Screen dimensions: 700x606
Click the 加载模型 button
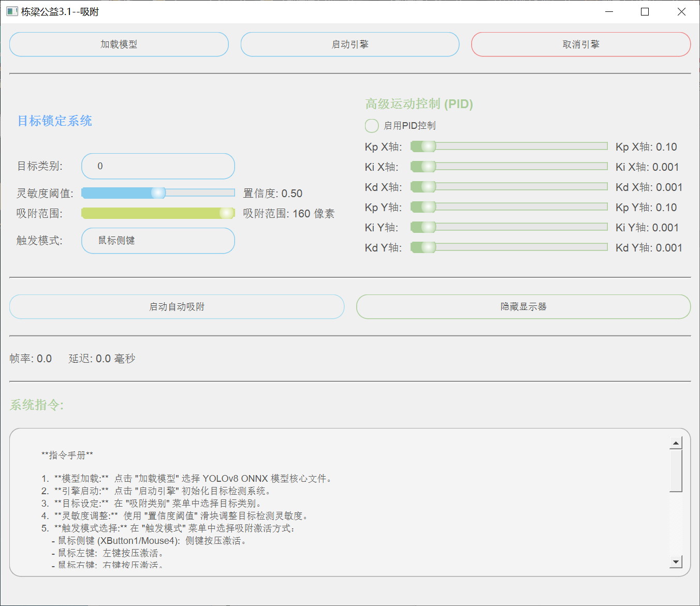[x=119, y=45]
